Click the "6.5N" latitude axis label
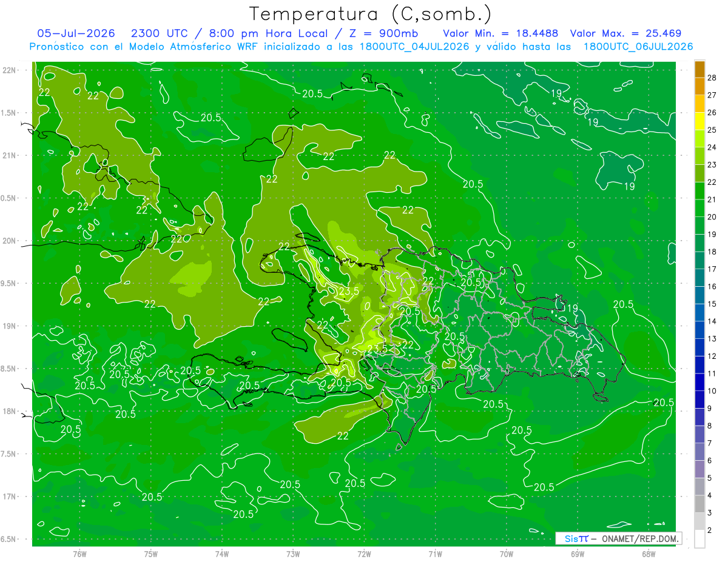728x562 pixels. [x=9, y=539]
